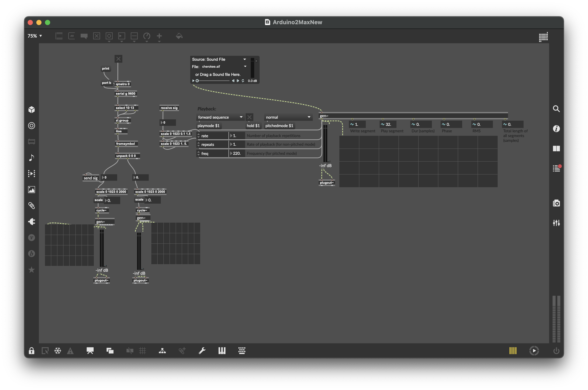This screenshot has width=588, height=390.
Task: Switch to presentation mode icon
Action: coord(90,351)
